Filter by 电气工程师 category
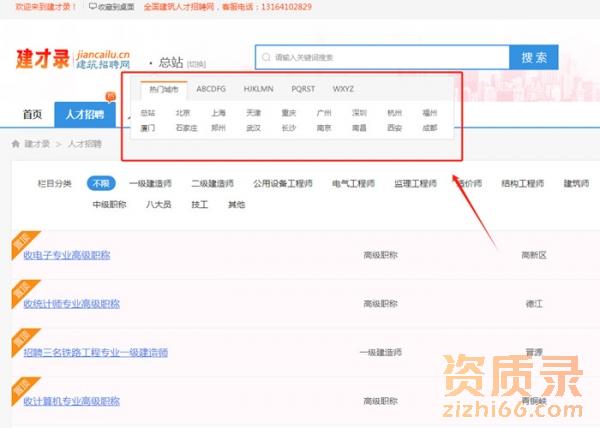The width and height of the screenshot is (600, 428). (354, 184)
